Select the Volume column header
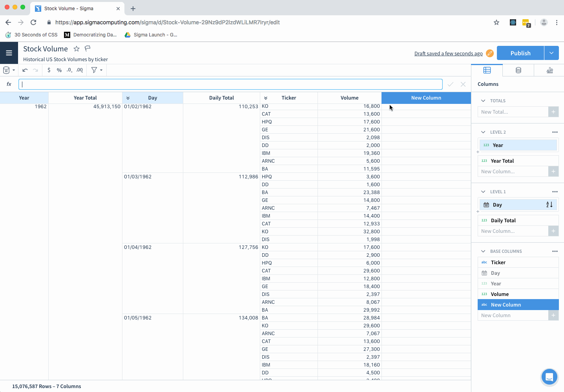The height and width of the screenshot is (392, 564). pyautogui.click(x=349, y=98)
